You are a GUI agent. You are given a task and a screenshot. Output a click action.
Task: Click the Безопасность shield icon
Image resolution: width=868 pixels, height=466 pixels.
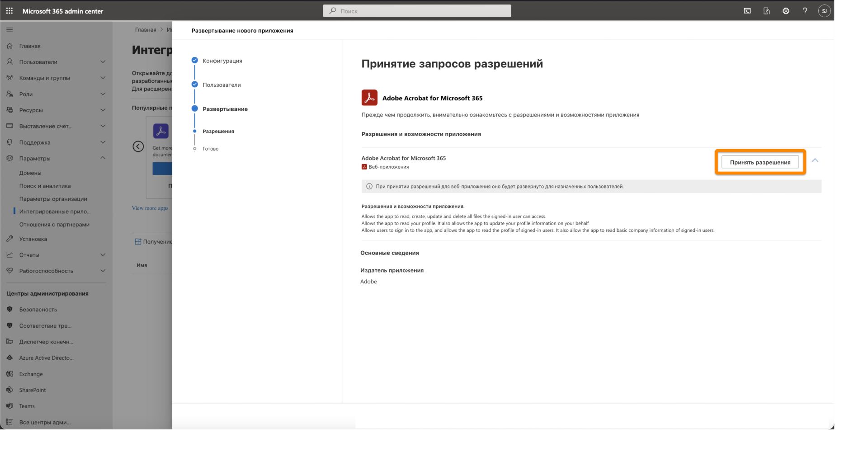9,310
